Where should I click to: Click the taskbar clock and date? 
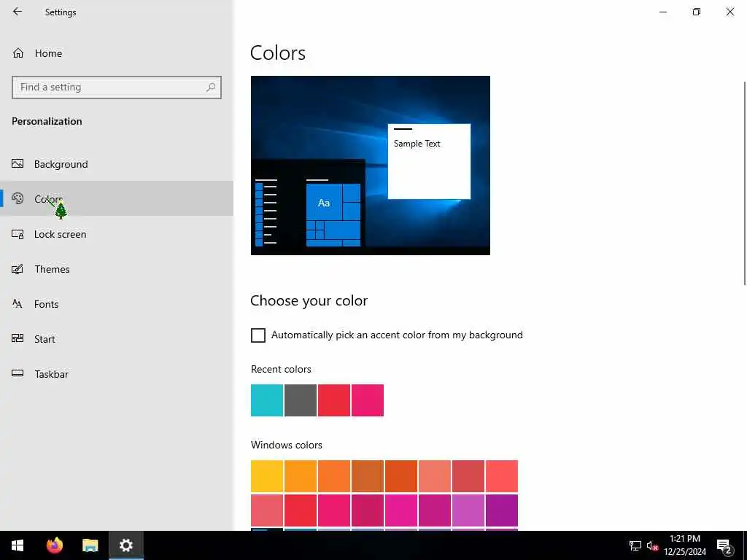[x=685, y=545]
